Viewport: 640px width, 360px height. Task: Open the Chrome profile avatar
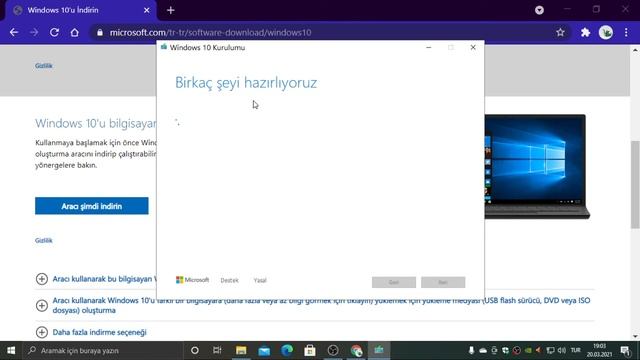[x=606, y=33]
